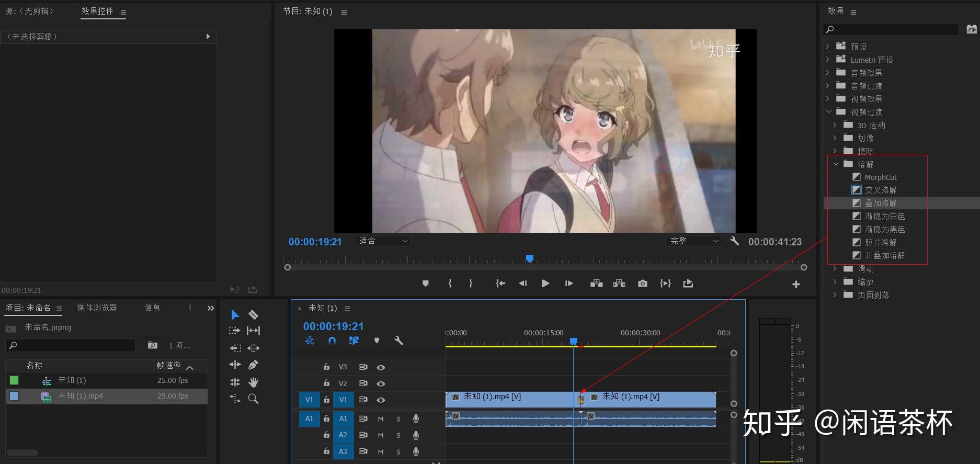This screenshot has width=980, height=464.
Task: Toggle V2 track output eye
Action: coord(381,383)
